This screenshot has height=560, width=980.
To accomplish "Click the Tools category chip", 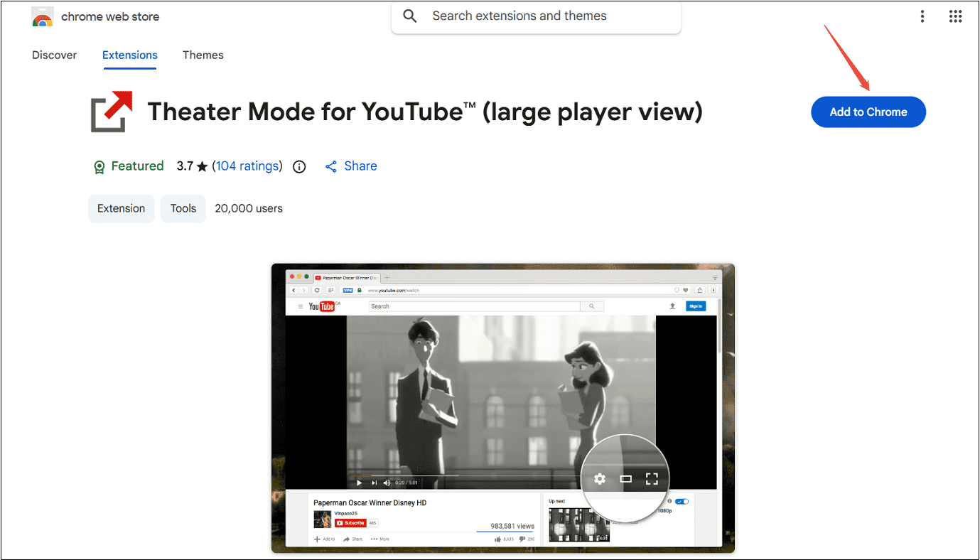I will [x=183, y=208].
